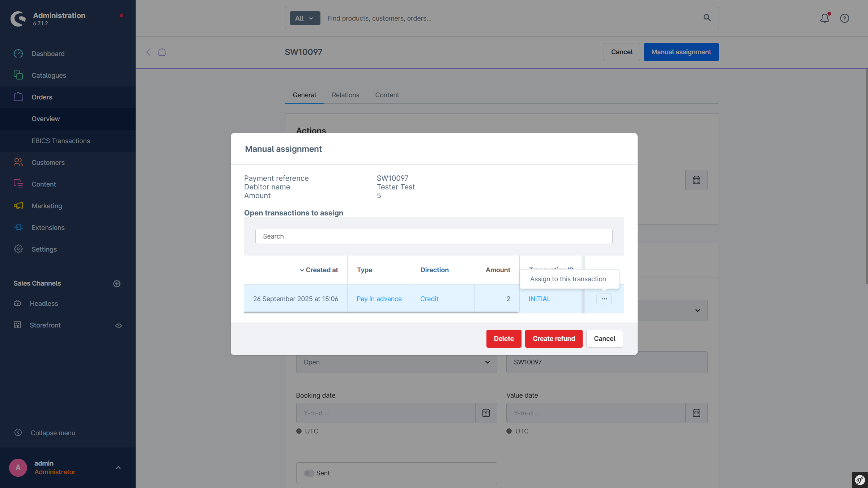Click the Collapse menu sidebar icon

(18, 433)
